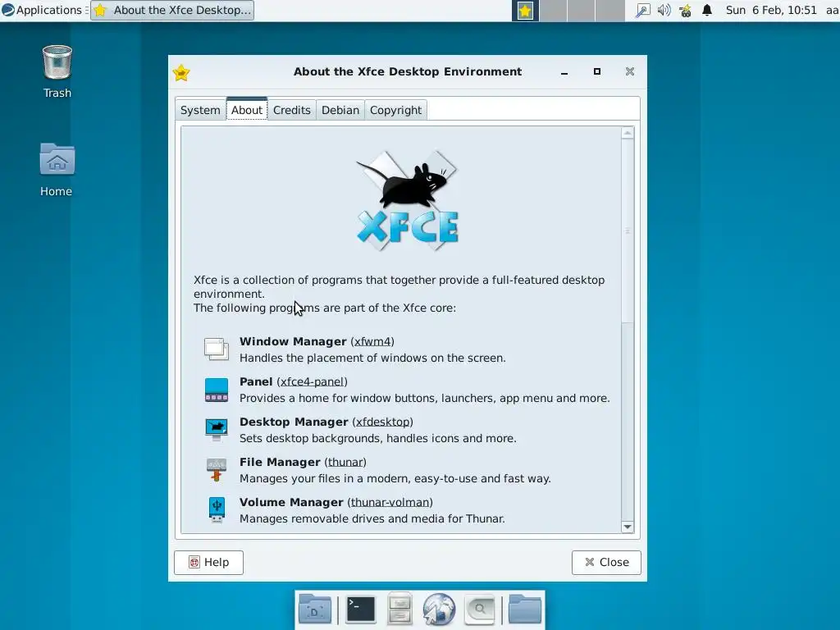Close the window with title bar X
This screenshot has height=630, width=840.
tap(630, 72)
